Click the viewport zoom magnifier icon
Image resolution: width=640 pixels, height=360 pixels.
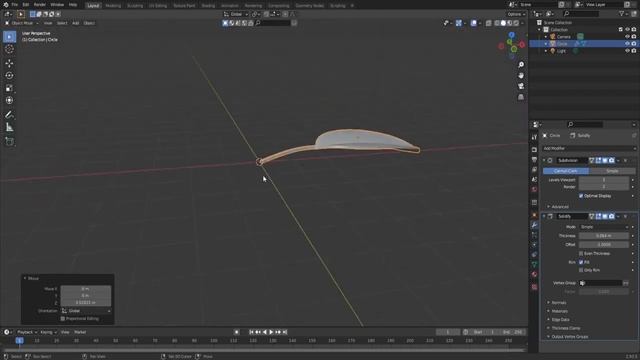click(x=521, y=65)
